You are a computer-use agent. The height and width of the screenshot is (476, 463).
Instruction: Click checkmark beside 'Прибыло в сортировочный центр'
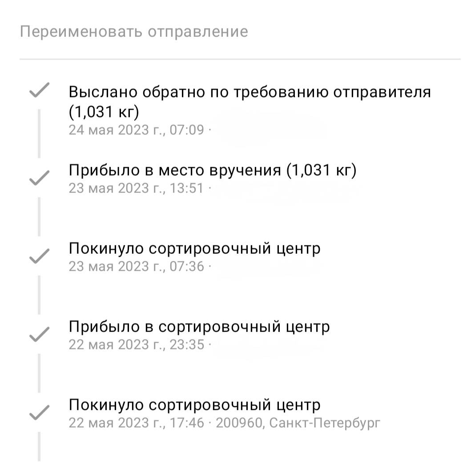click(39, 334)
